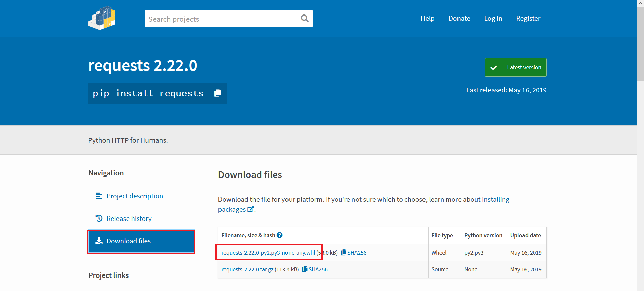Image resolution: width=644 pixels, height=291 pixels.
Task: Open Project description in navigation
Action: pyautogui.click(x=135, y=196)
